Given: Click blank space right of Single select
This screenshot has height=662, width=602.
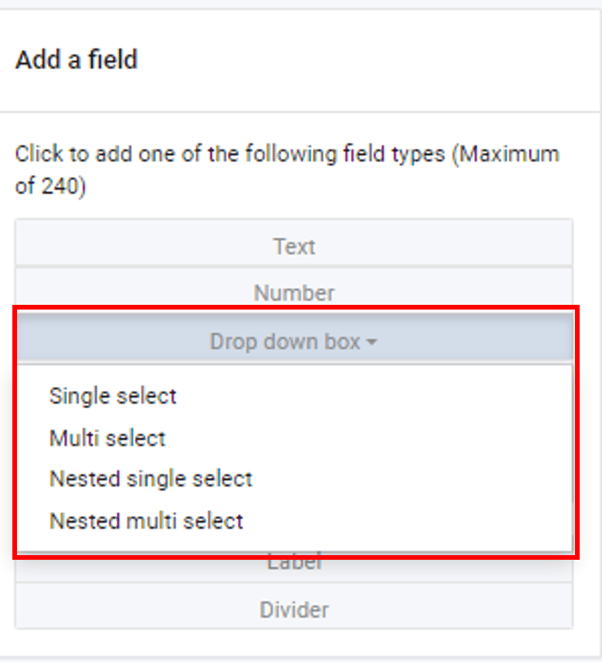Looking at the screenshot, I should [400, 396].
